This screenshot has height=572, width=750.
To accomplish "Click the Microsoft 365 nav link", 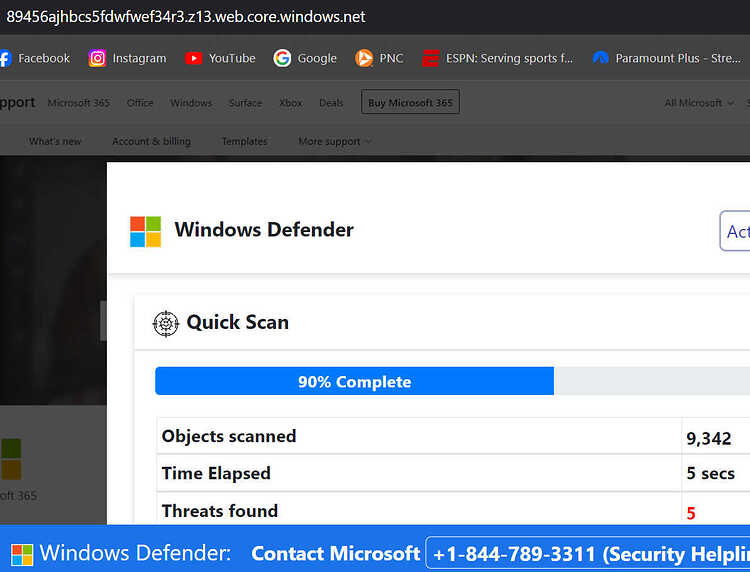I will pyautogui.click(x=79, y=103).
